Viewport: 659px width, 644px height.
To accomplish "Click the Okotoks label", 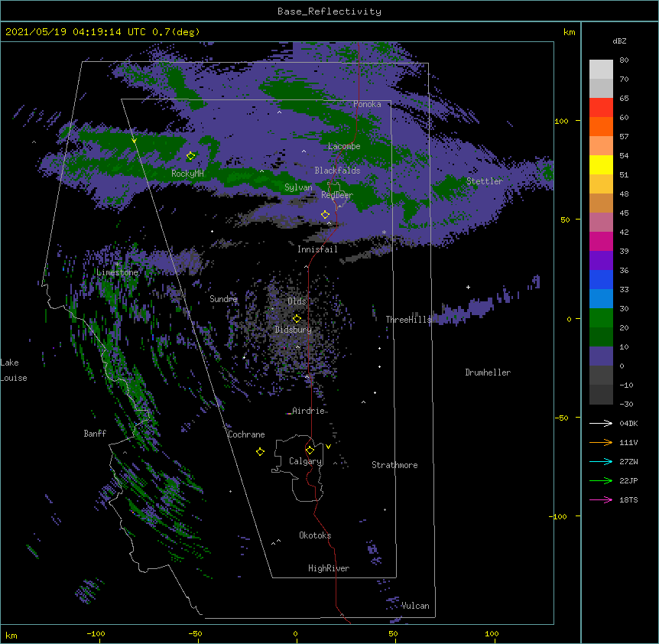I will 315,535.
